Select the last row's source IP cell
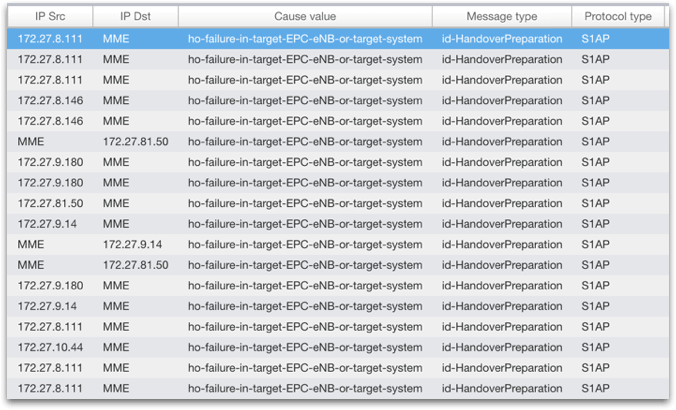676x410 pixels. tap(49, 388)
